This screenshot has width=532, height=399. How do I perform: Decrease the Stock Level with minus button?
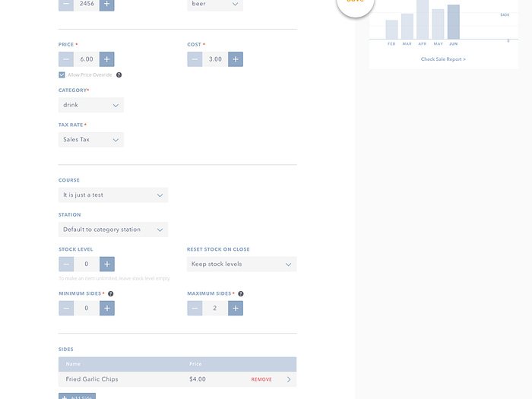point(66,264)
